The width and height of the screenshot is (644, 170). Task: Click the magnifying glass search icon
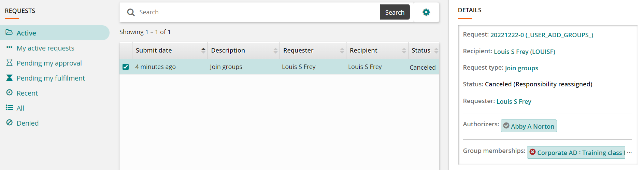click(131, 12)
